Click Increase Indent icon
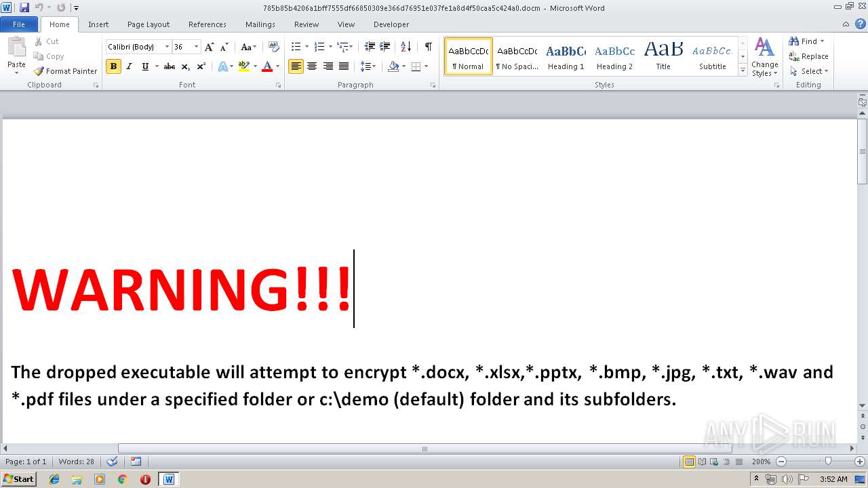Image resolution: width=868 pixels, height=488 pixels. (385, 47)
